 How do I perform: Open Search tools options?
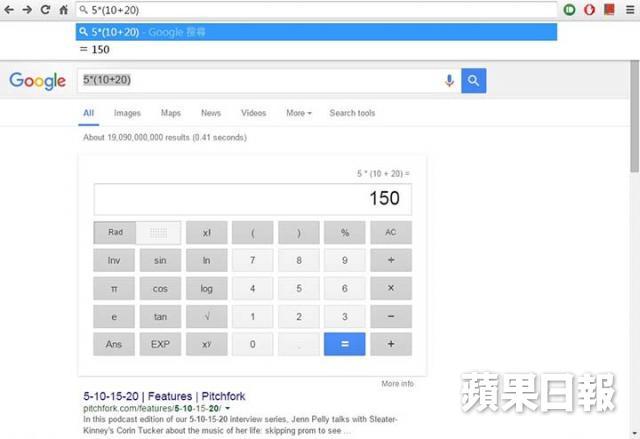click(352, 113)
